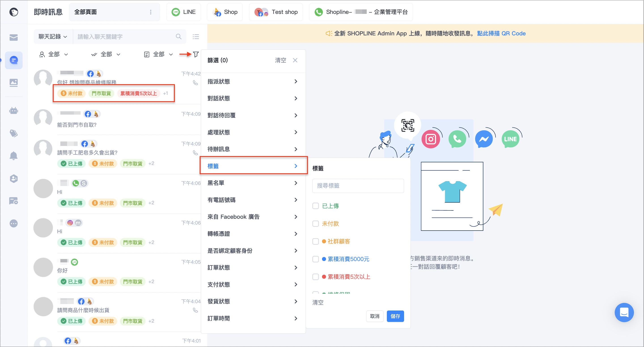644x347 pixels.
Task: Click the phone icon on the 下午4:42 conversation
Action: click(x=195, y=83)
